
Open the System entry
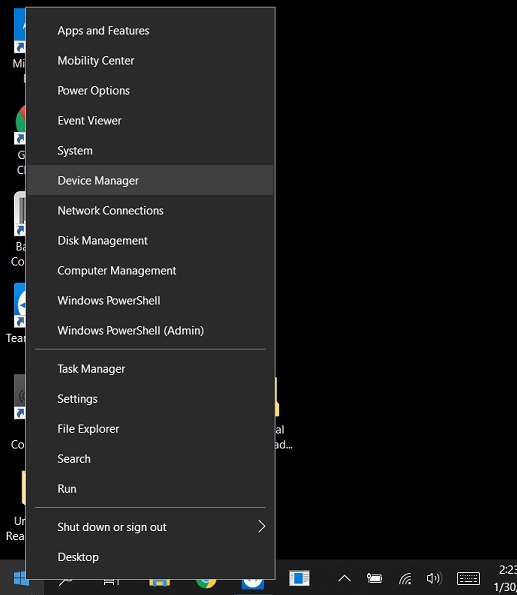[150, 150]
